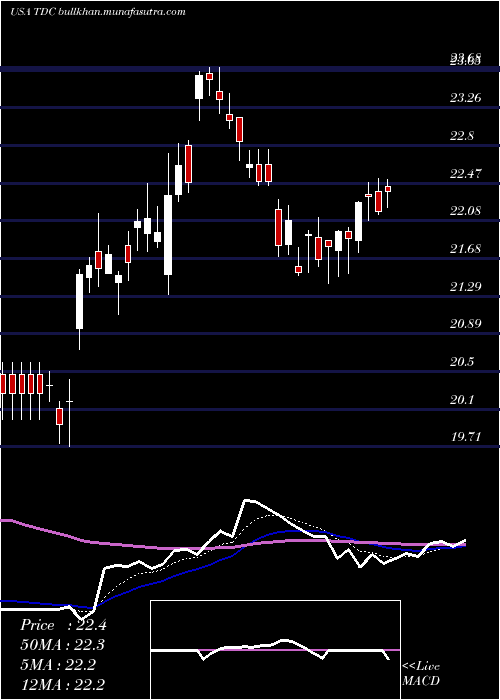Click the 19.71 price axis label
Screen dimensions: 500x700
click(x=465, y=437)
